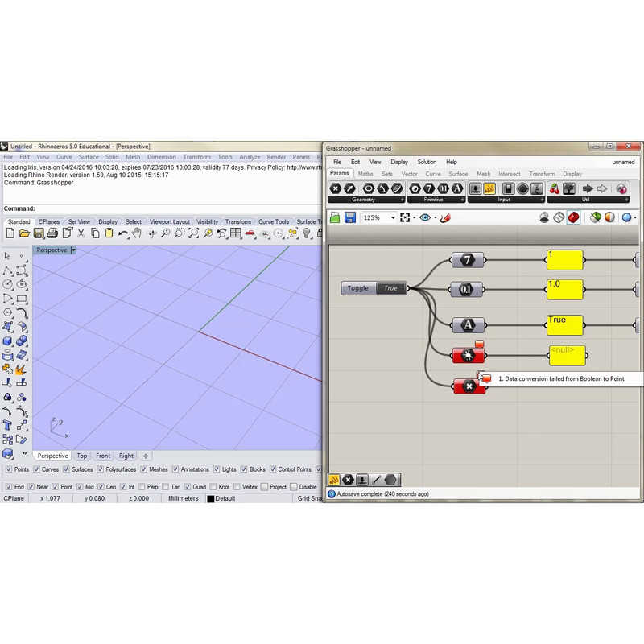Click the black Default layer swatch

point(211,499)
